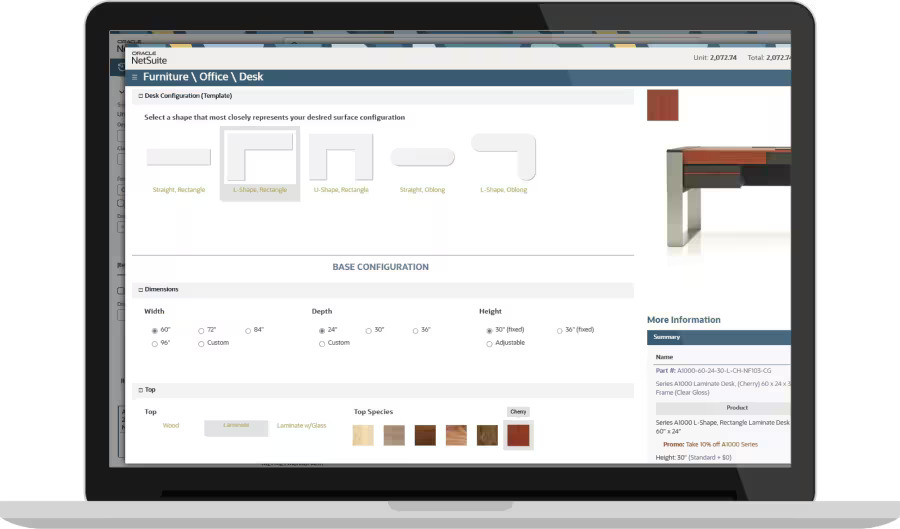Choose the L-Shape, Rectangle desk shape
This screenshot has width=900, height=529.
click(x=260, y=164)
